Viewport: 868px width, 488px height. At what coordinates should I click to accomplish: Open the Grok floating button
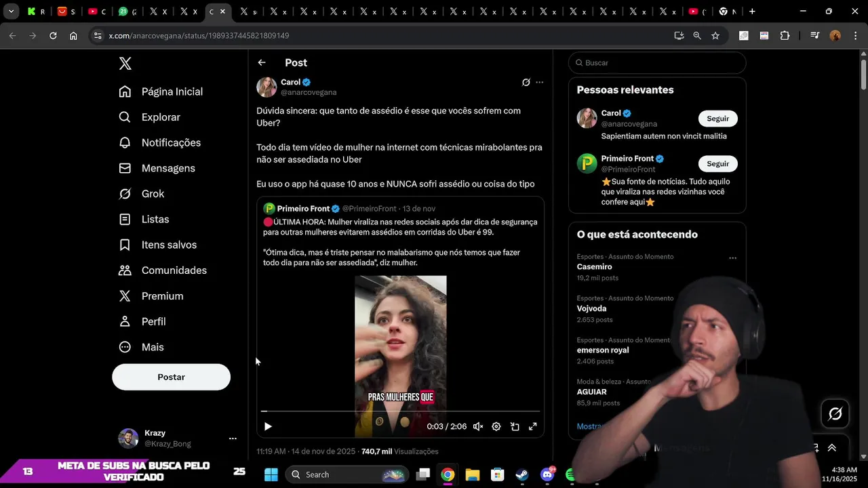tap(835, 413)
